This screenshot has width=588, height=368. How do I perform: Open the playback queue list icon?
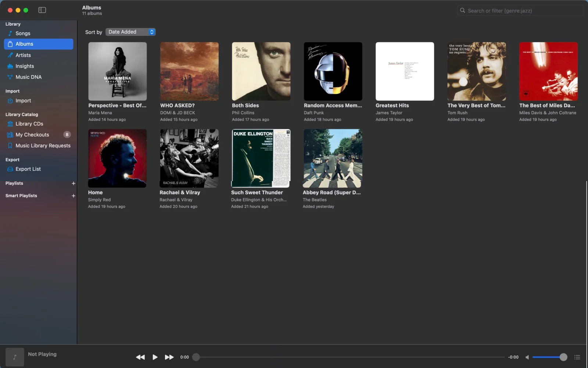click(577, 357)
